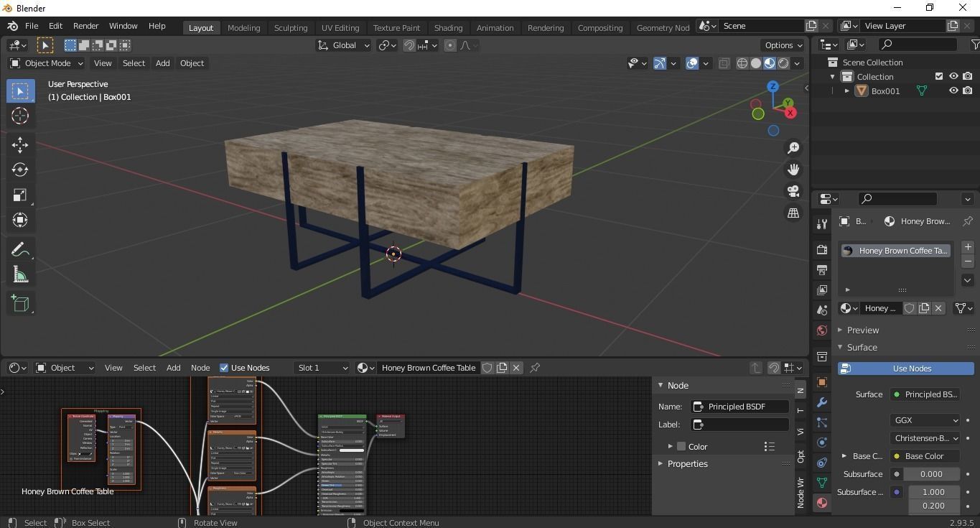
Task: Choose the Transform tool
Action: click(x=20, y=220)
